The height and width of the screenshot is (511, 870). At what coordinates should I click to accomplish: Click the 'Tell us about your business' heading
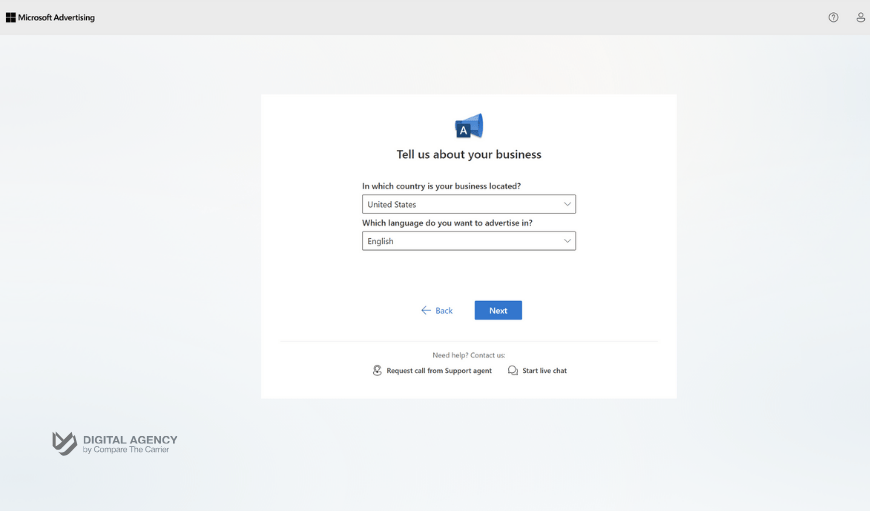[469, 154]
